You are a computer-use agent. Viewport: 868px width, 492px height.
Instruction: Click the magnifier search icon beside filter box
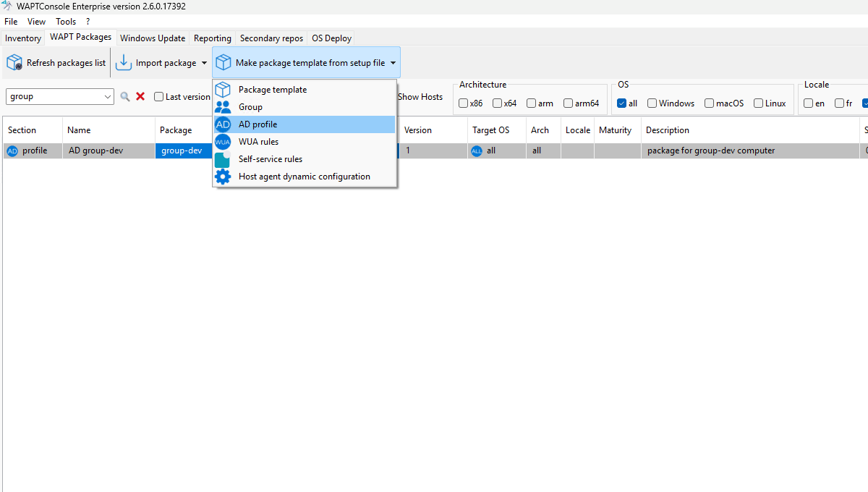click(125, 96)
